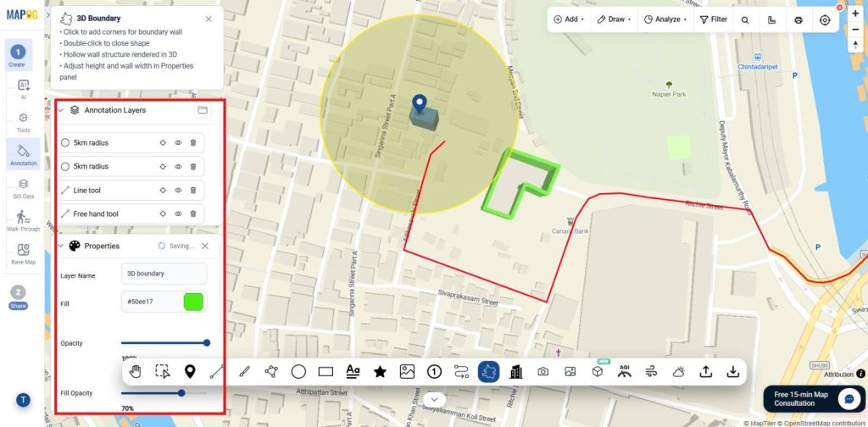
Task: Toggle the wind layer tool
Action: tap(652, 372)
